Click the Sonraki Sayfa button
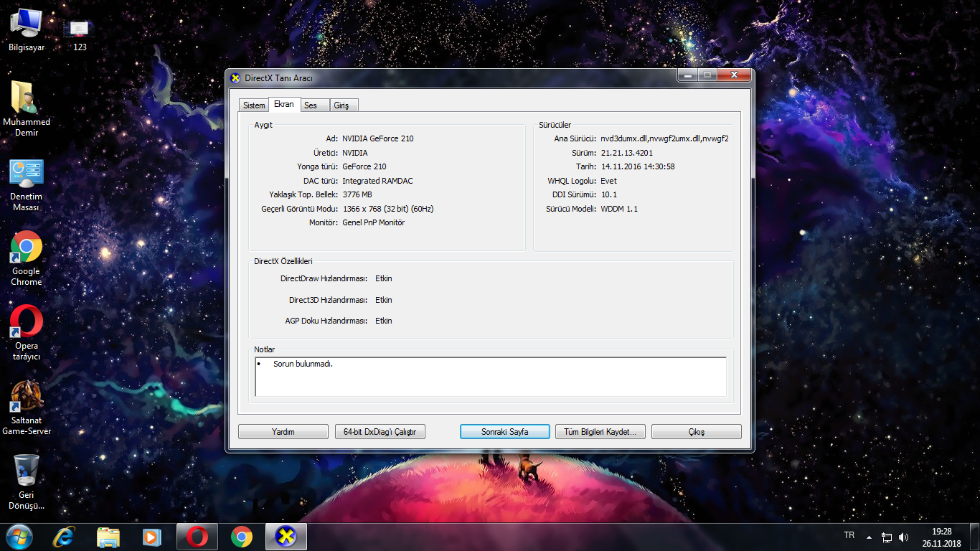980x551 pixels. click(504, 432)
